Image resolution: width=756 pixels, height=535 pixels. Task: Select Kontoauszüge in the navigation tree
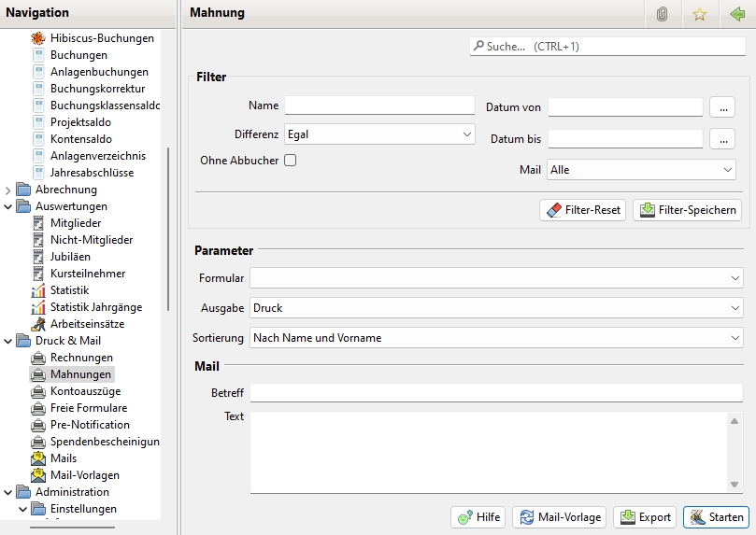[84, 391]
